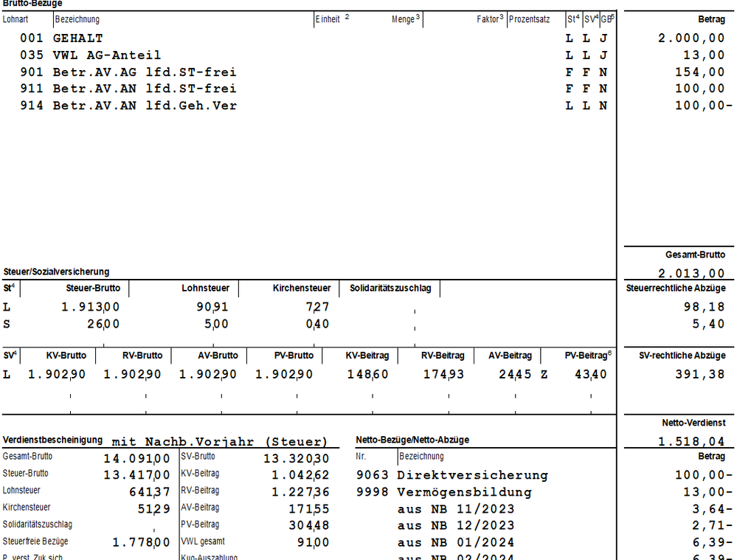The height and width of the screenshot is (560, 737).
Task: Click the S row steuerrechtliche Abzüge 5,40
Action: (x=707, y=324)
